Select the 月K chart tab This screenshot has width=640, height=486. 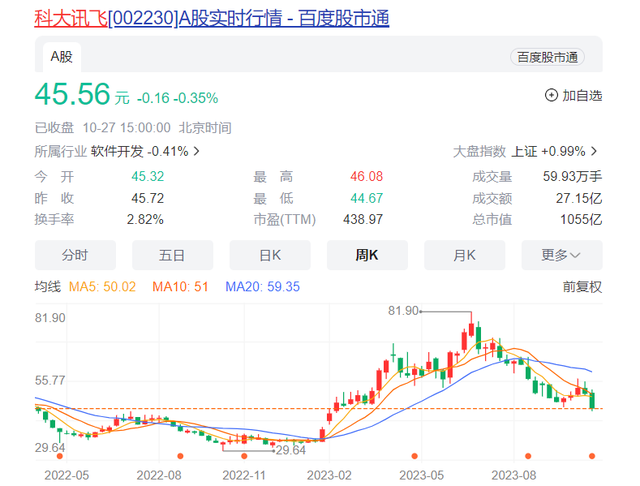(464, 255)
